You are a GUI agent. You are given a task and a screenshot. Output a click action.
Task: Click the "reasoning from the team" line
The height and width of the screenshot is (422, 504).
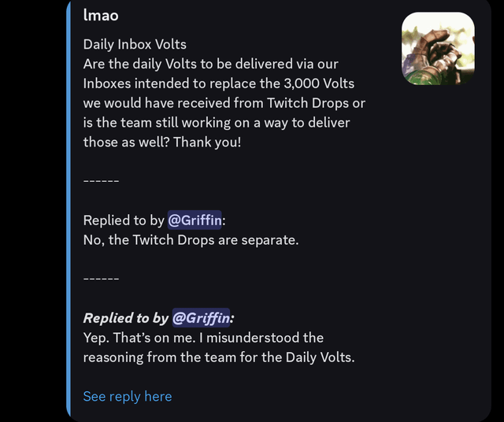point(219,357)
